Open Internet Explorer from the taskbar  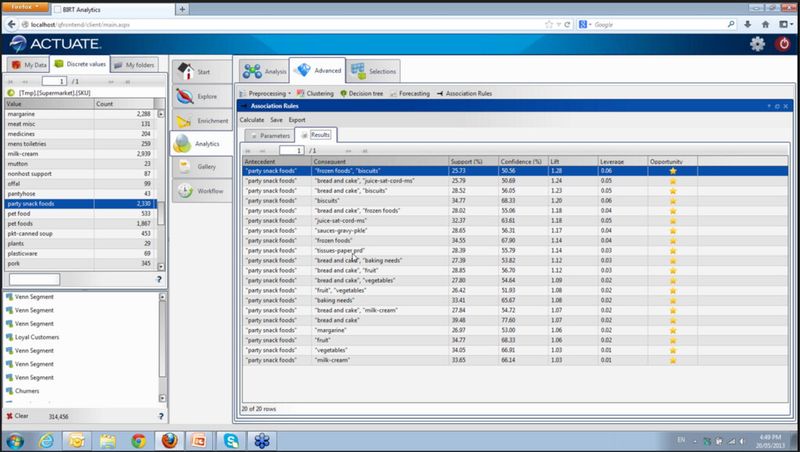point(45,440)
